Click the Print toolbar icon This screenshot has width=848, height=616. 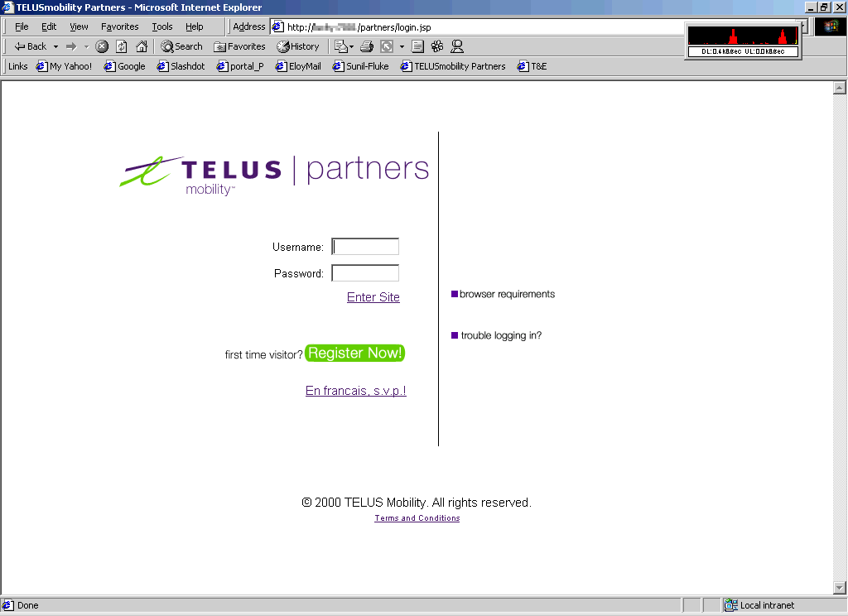point(366,46)
